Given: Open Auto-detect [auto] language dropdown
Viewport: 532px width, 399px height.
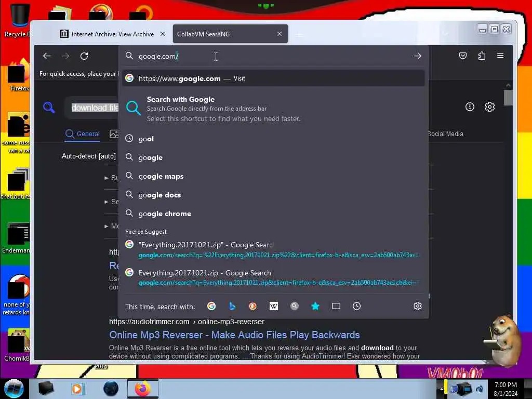Looking at the screenshot, I should tap(88, 156).
